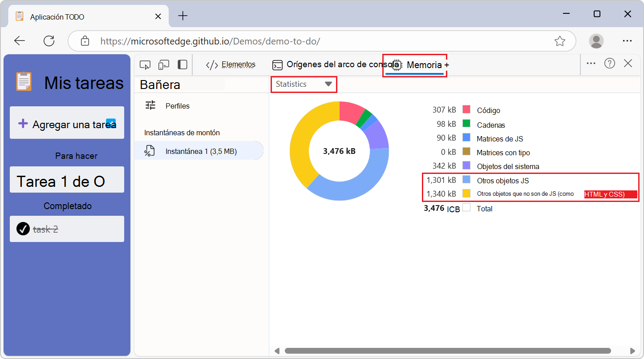
Task: Click the horizontal scrollbar thumb
Action: click(x=448, y=351)
